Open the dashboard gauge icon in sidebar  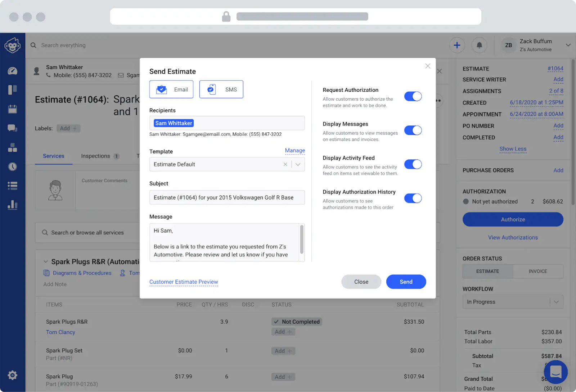coord(13,71)
